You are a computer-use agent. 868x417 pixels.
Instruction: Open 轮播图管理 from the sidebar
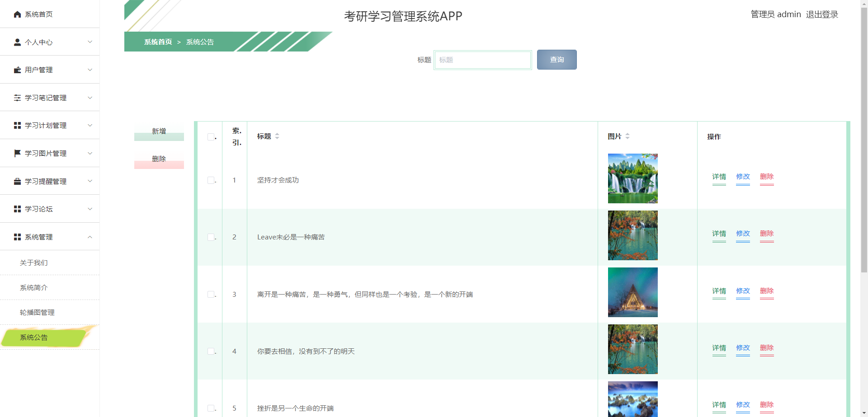pyautogui.click(x=37, y=312)
